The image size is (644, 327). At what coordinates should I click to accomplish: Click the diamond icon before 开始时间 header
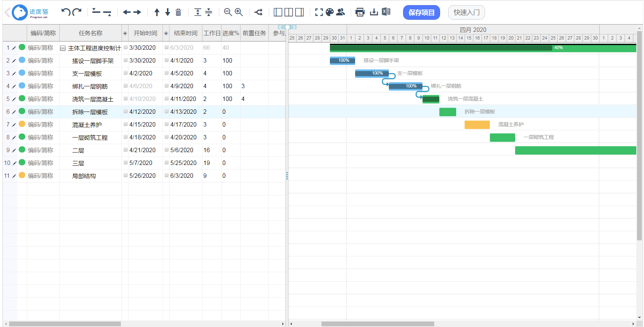coord(125,33)
